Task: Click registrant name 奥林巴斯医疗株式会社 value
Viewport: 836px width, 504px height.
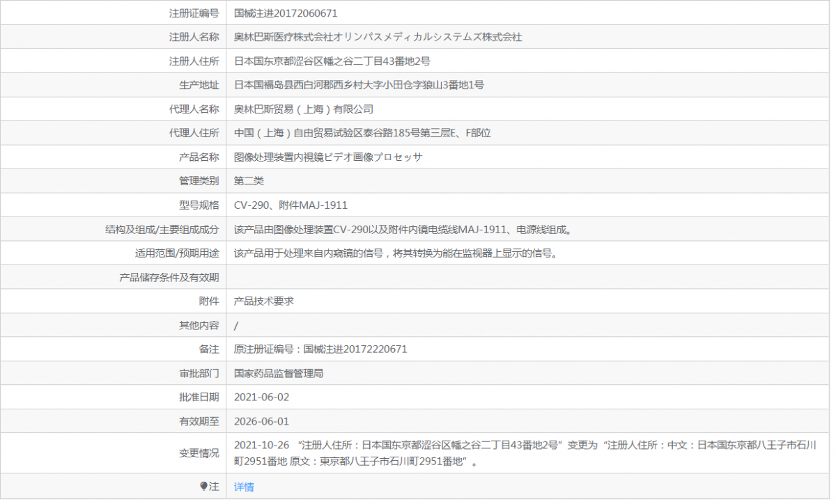Action: tap(378, 37)
